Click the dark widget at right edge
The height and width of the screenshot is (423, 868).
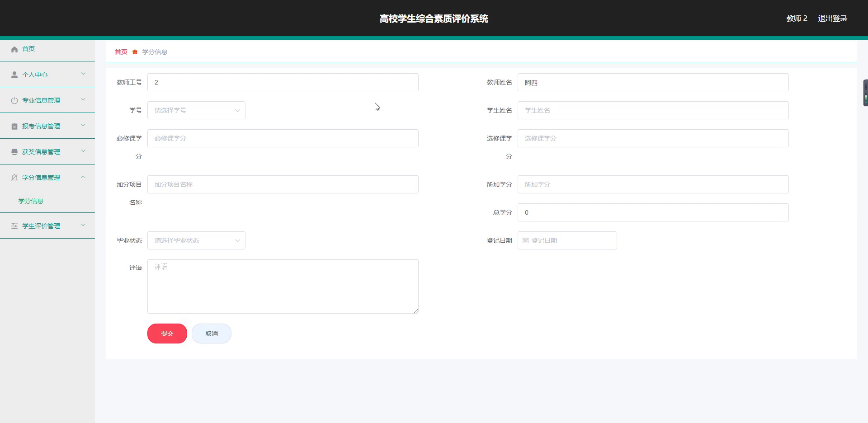(x=865, y=93)
